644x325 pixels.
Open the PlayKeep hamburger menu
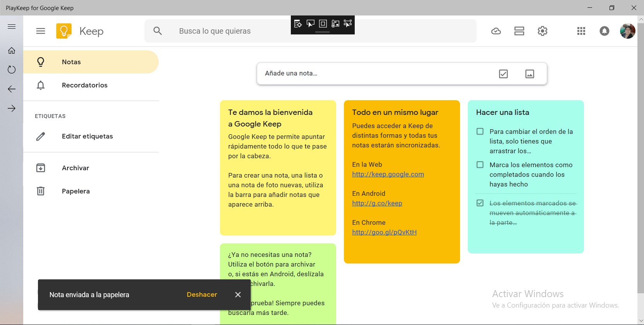pos(12,27)
